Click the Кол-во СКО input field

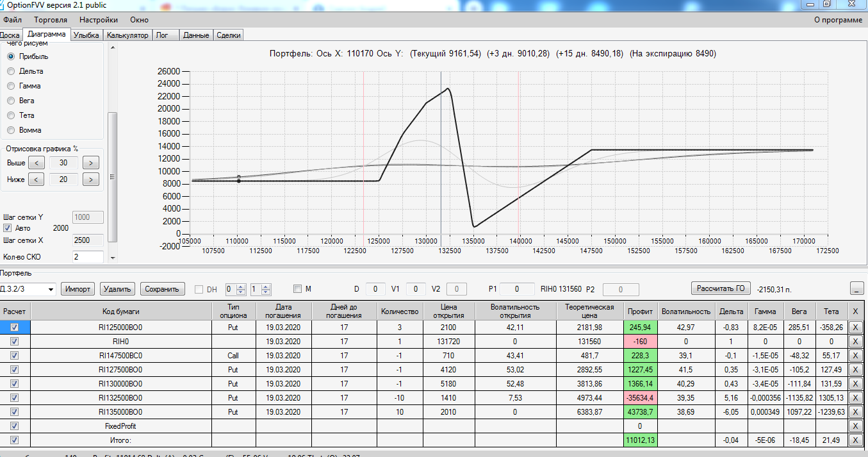pos(88,257)
